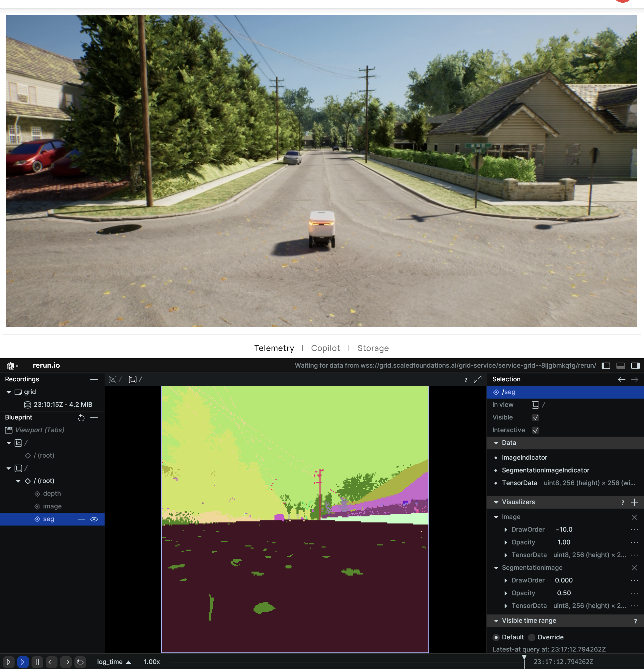Viewport: 644px width, 669px height.
Task: Uncheck the Interactive checkbox
Action: [535, 430]
